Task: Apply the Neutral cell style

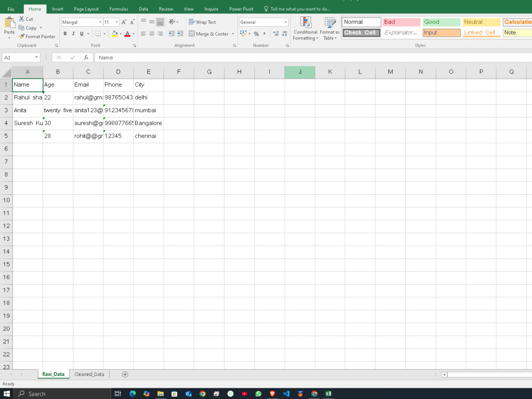Action: pos(481,22)
